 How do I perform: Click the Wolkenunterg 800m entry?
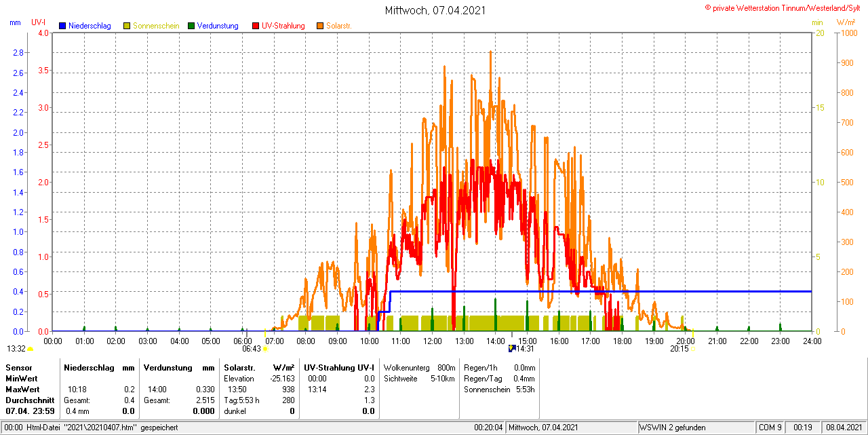(x=419, y=367)
